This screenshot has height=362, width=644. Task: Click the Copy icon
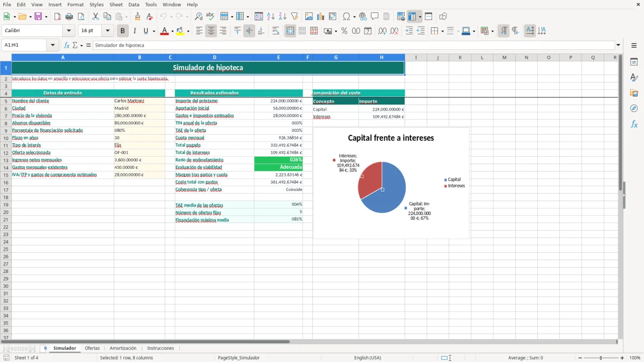coord(107,17)
